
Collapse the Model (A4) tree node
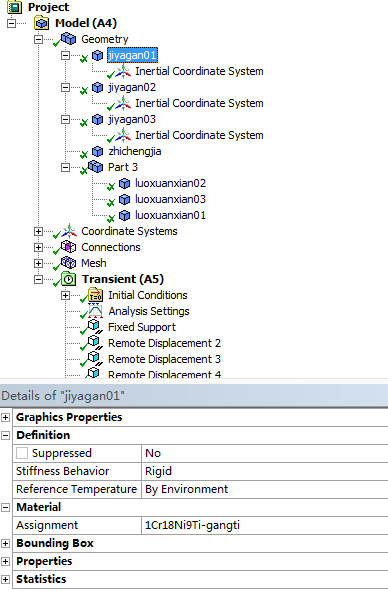tap(11, 23)
